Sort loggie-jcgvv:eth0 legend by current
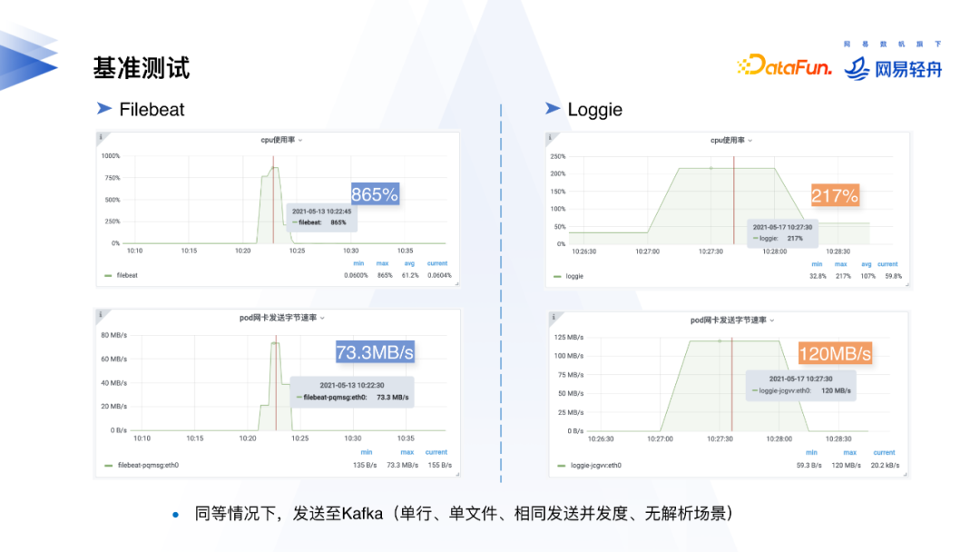This screenshot has width=980, height=552. coord(885,453)
